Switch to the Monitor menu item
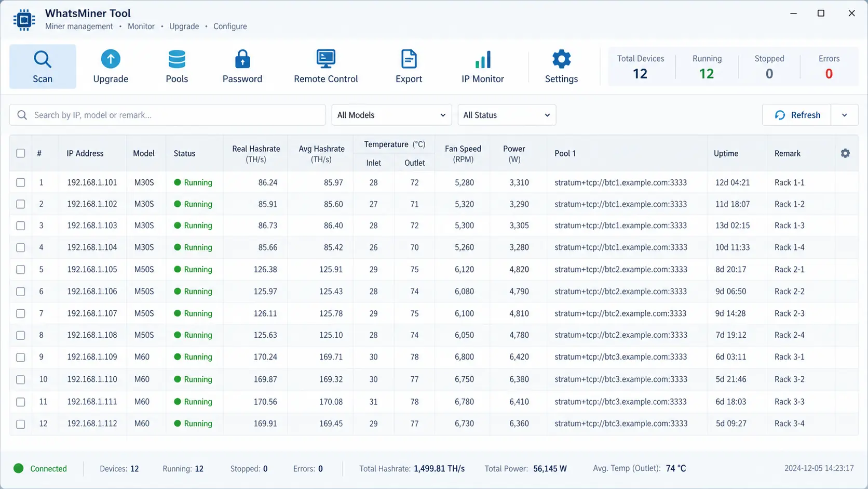This screenshot has height=489, width=868. click(141, 27)
